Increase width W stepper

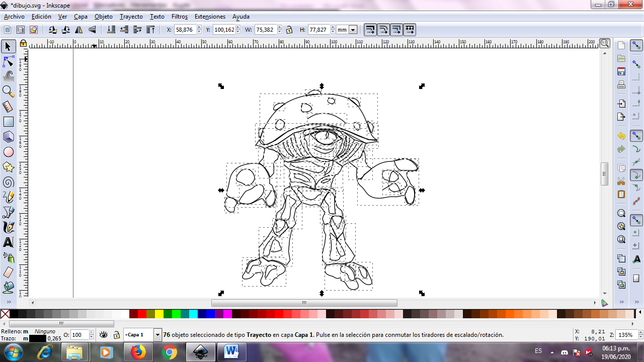tap(279, 28)
